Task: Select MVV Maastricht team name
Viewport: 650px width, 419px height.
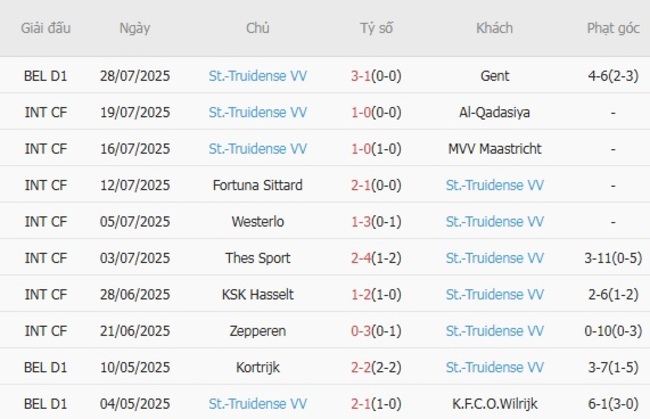Action: (494, 149)
